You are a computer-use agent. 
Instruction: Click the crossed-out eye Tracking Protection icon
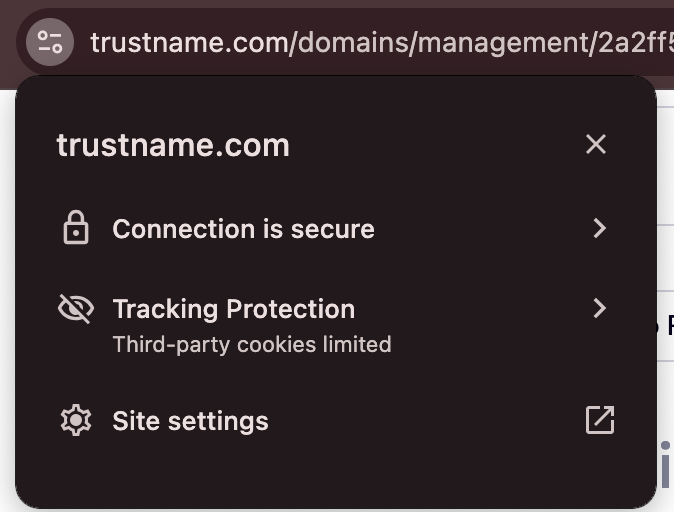76,309
